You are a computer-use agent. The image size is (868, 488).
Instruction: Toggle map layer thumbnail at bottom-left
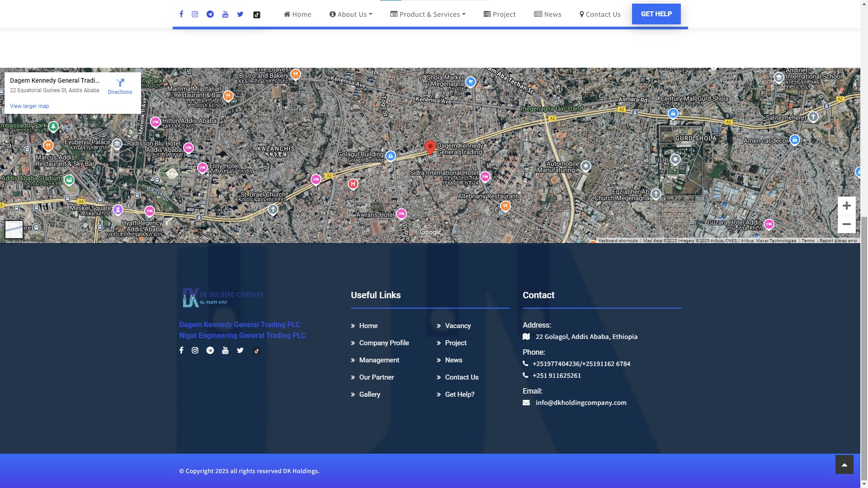14,230
